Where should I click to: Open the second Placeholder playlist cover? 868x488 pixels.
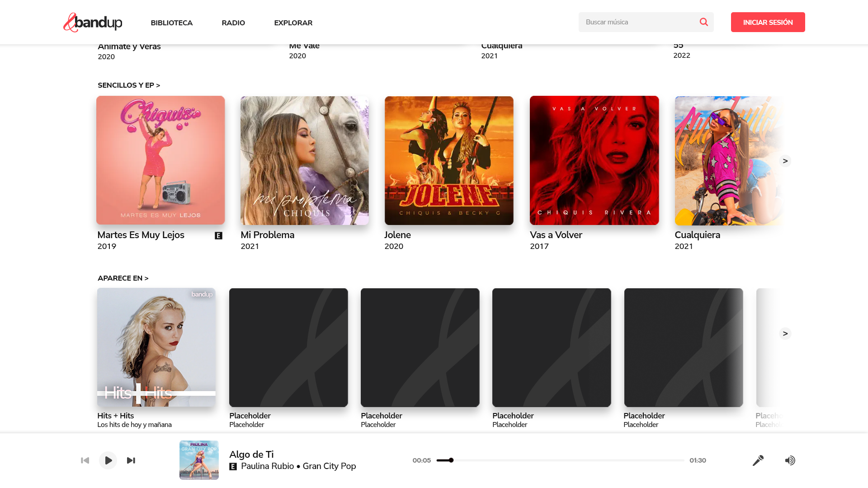(x=420, y=347)
